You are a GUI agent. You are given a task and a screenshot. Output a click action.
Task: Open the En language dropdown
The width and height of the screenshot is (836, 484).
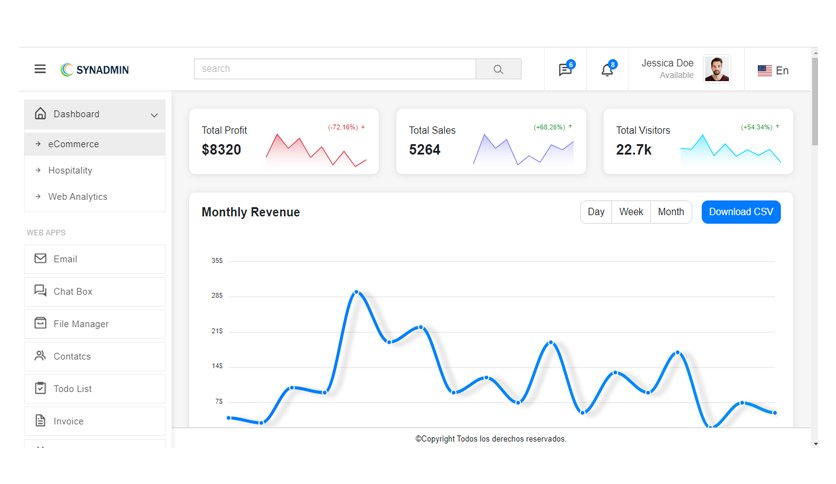pos(773,70)
